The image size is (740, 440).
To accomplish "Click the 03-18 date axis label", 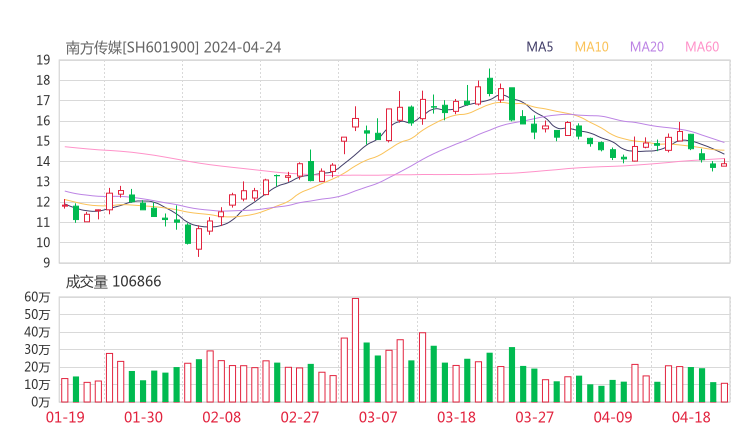I will click(x=456, y=417).
